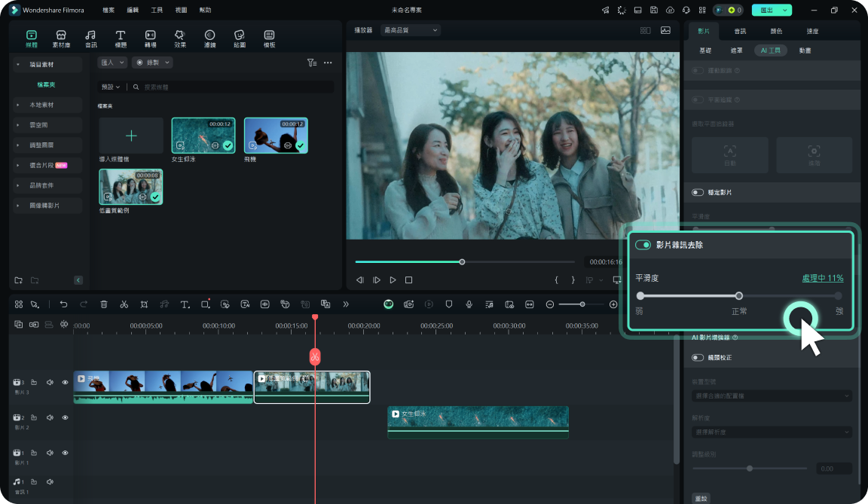Open the 素材庫 stock media tab
This screenshot has width=868, height=504.
61,38
